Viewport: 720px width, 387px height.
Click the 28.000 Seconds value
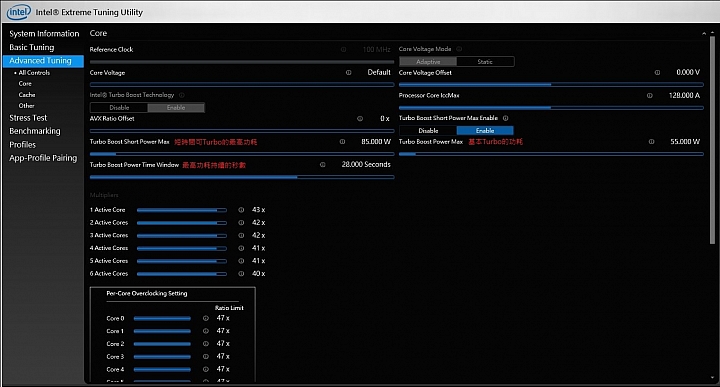pyautogui.click(x=366, y=164)
